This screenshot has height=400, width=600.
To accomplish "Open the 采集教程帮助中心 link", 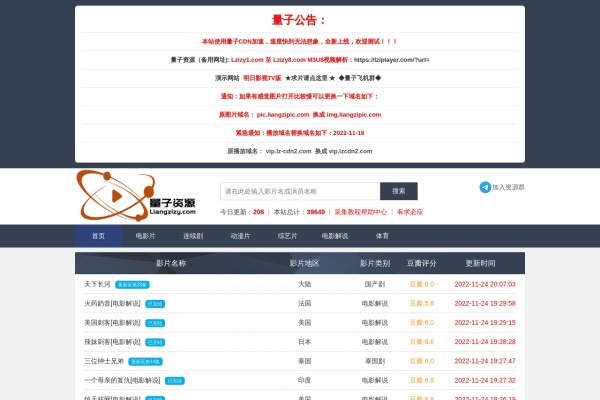I will pos(360,212).
